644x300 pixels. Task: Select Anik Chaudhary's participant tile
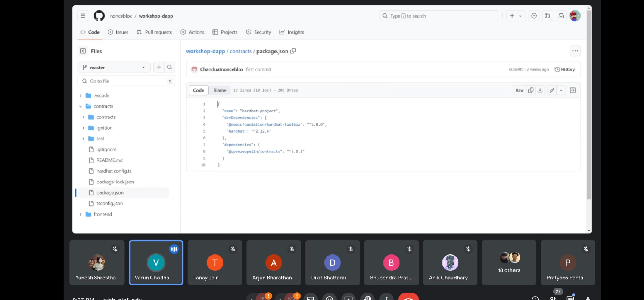[450, 263]
